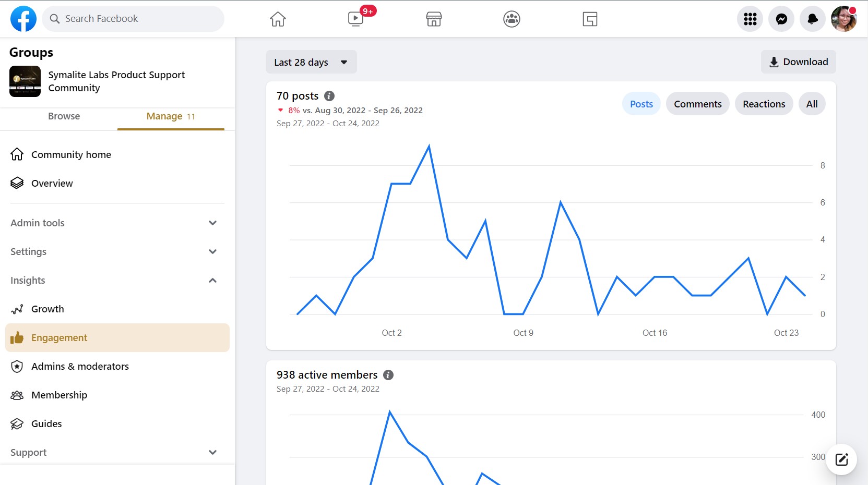Select Growth under Insights

pyautogui.click(x=47, y=309)
